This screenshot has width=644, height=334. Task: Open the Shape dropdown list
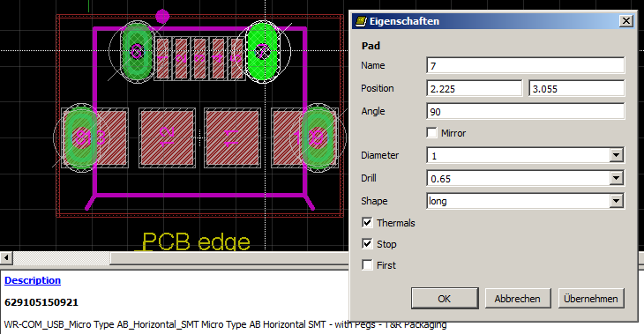pyautogui.click(x=616, y=201)
